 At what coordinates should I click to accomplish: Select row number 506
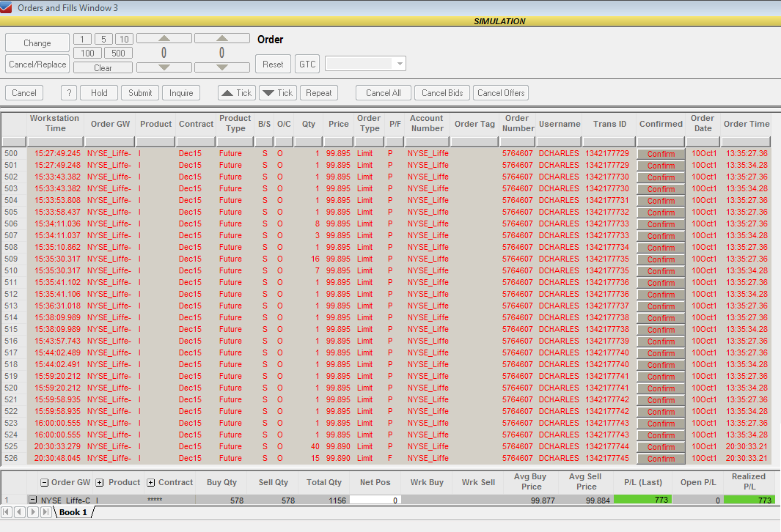point(11,224)
